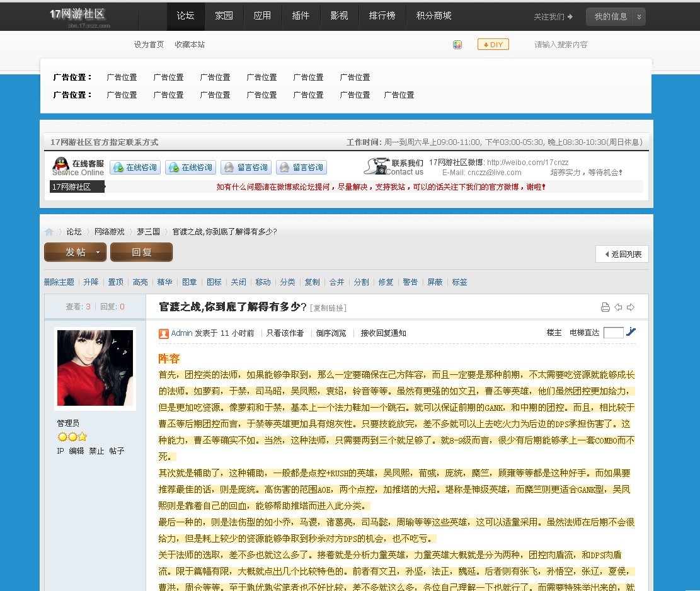Open the weibo.com/17cnzz link

tap(528, 163)
